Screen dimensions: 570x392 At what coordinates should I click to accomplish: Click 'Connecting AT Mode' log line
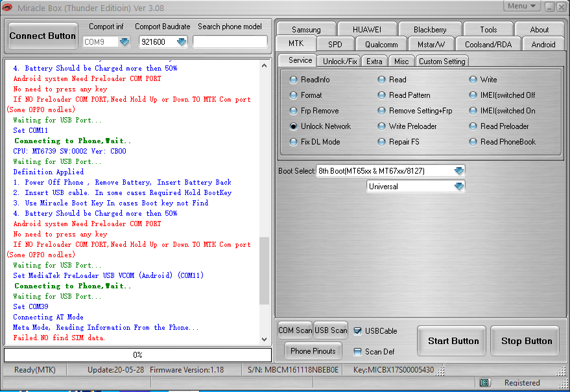[x=48, y=317]
